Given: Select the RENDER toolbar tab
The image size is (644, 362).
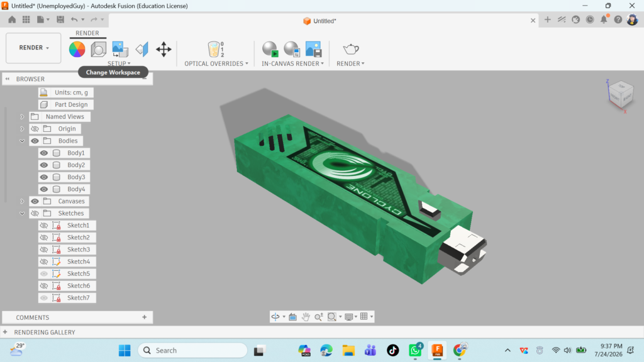Looking at the screenshot, I should coord(87,33).
